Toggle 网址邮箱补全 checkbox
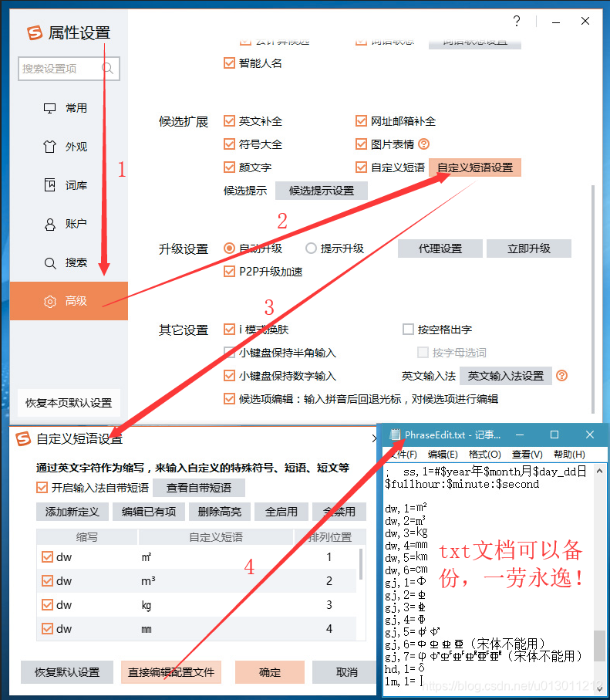 click(361, 121)
